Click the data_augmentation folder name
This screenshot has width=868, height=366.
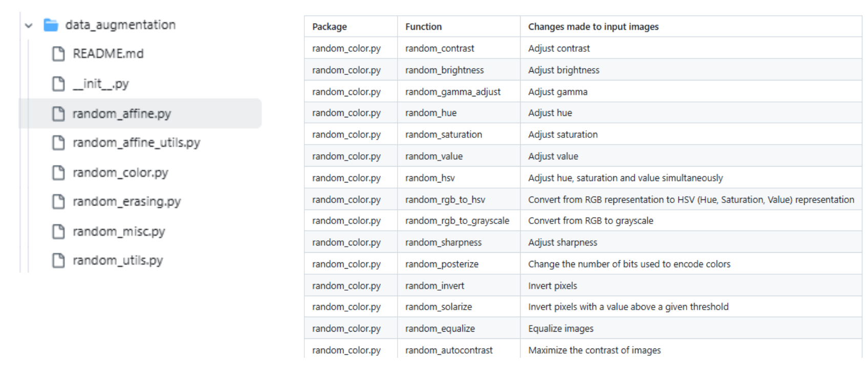click(120, 25)
